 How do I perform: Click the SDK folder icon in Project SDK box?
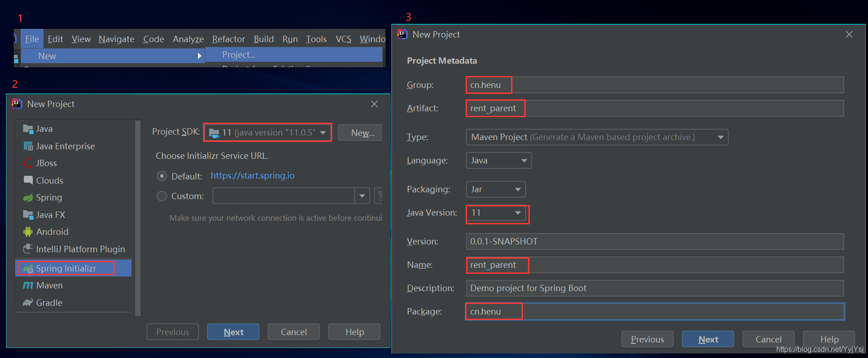click(214, 133)
